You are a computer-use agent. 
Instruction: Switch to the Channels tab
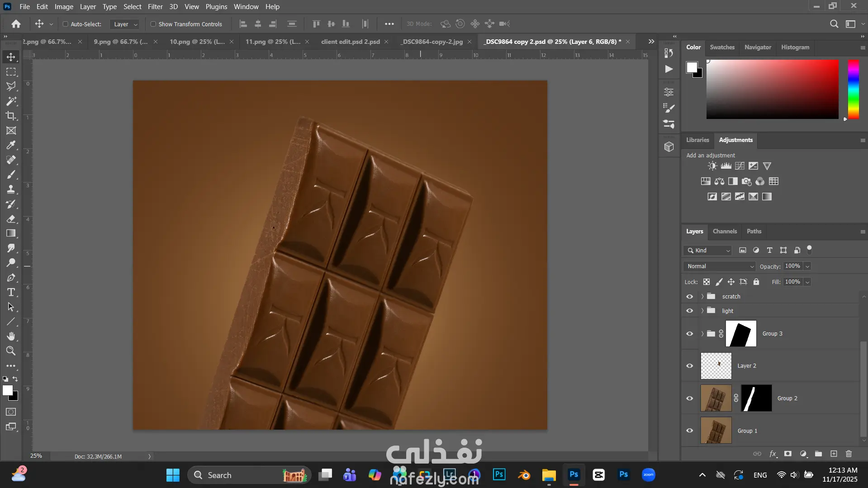point(725,231)
